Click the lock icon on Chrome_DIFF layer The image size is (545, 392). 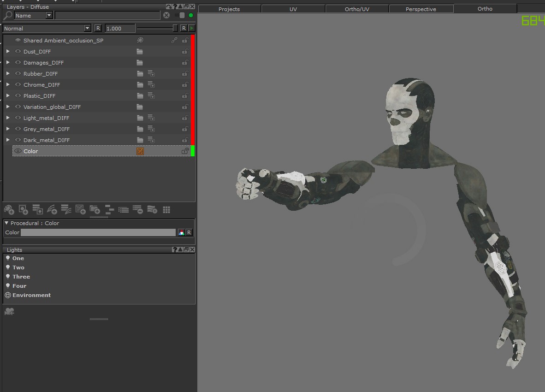pyautogui.click(x=185, y=85)
